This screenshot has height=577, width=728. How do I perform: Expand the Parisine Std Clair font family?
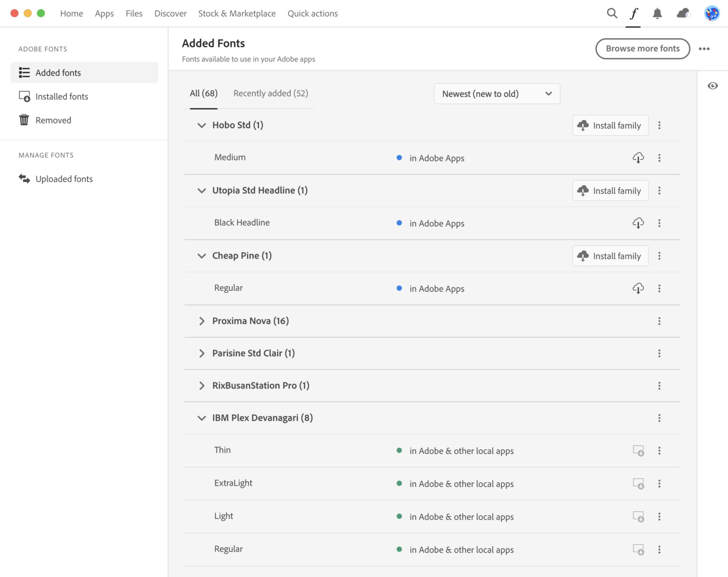[x=201, y=353]
